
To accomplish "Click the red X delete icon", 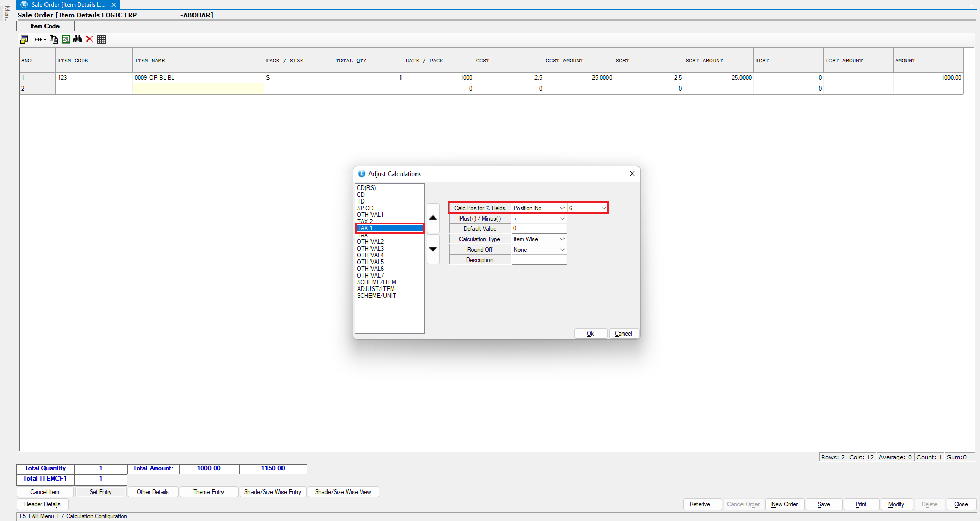I will 90,39.
